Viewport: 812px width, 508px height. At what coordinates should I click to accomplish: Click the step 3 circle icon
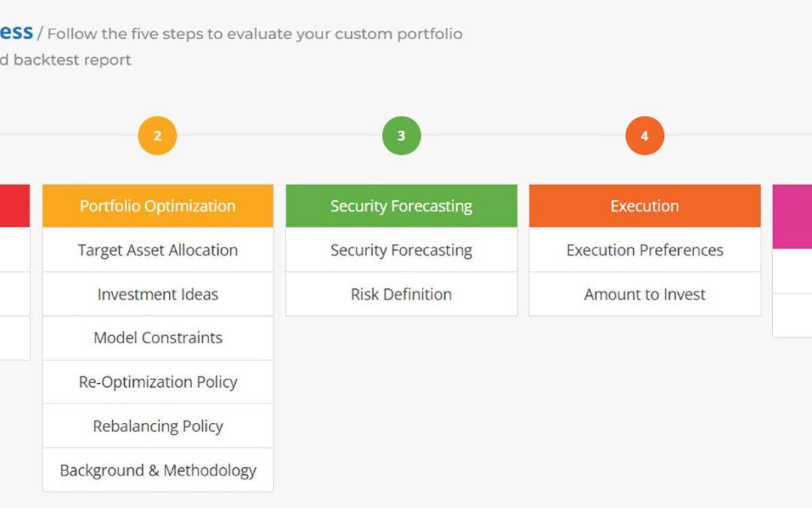401,135
